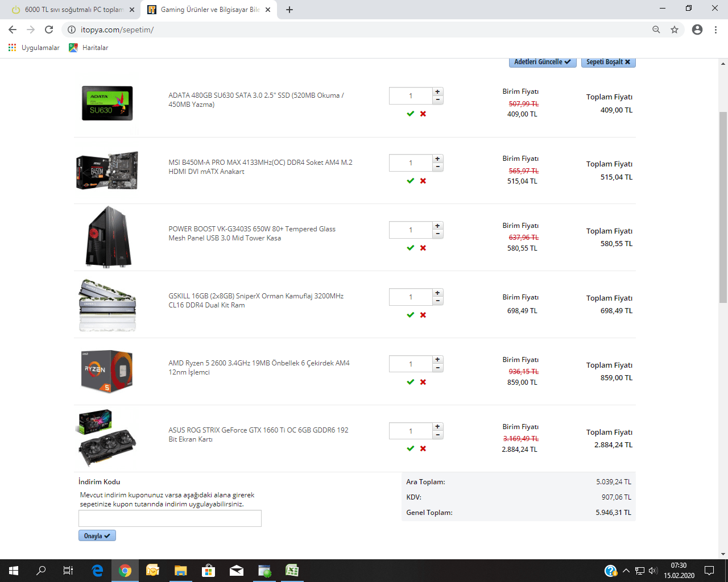Open ASUS ROG STRIX GTX 1660 Ti link
Viewport: 728px width, 582px height.
pyautogui.click(x=258, y=435)
